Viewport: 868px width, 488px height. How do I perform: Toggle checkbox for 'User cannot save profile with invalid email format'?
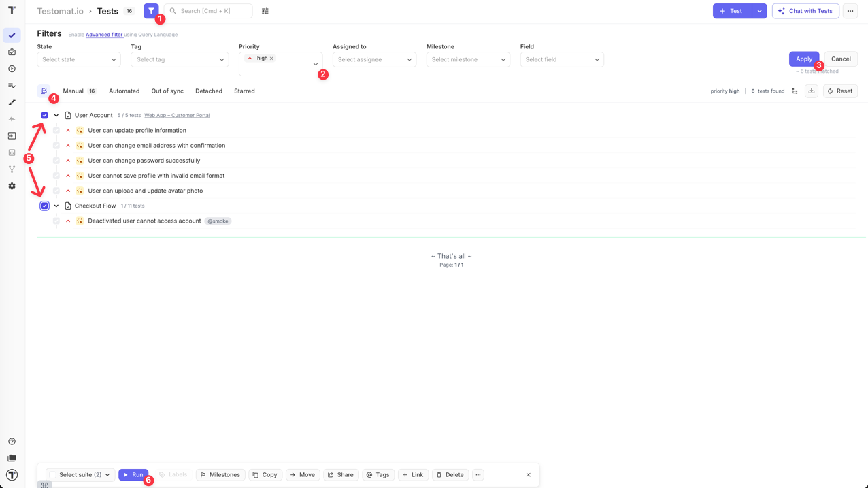(56, 176)
